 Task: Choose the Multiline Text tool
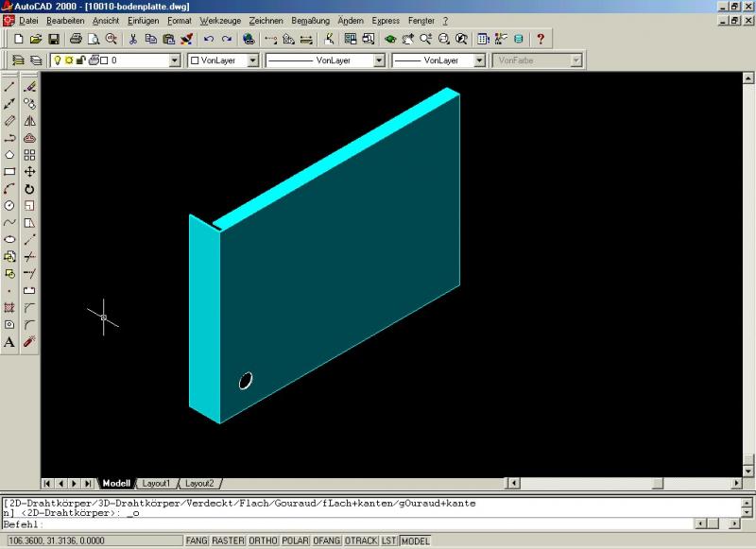point(9,341)
